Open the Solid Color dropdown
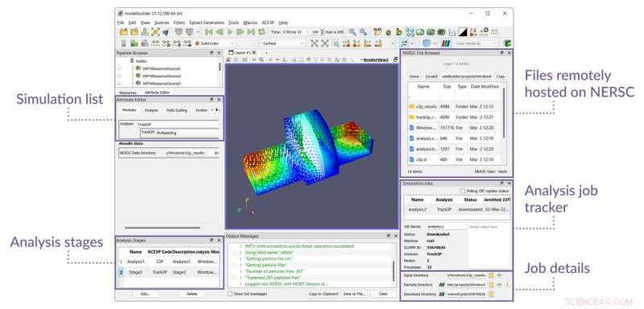This screenshot has width=644, height=309. coord(214,43)
